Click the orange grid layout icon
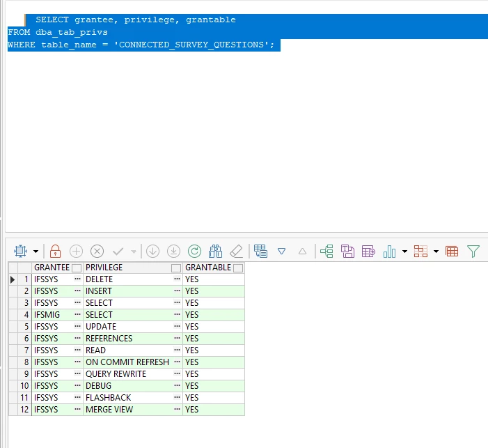This screenshot has height=448, width=488. point(420,251)
